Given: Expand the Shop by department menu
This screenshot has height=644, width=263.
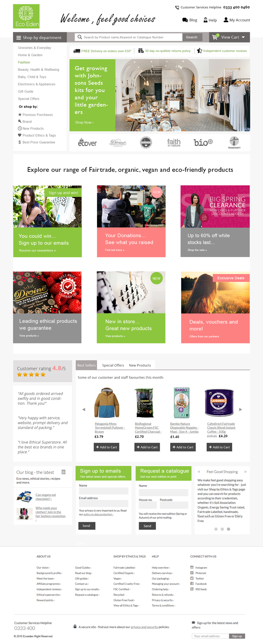Looking at the screenshot, I should coord(40,37).
